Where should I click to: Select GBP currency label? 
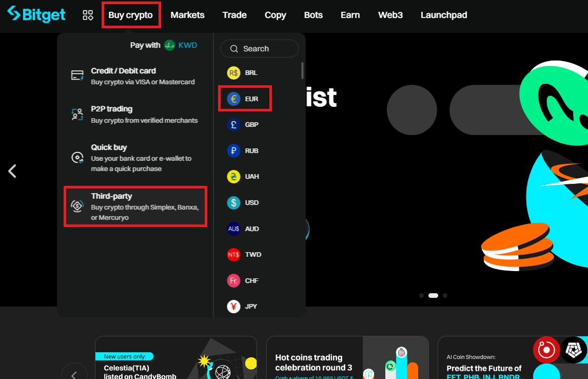[x=251, y=125]
